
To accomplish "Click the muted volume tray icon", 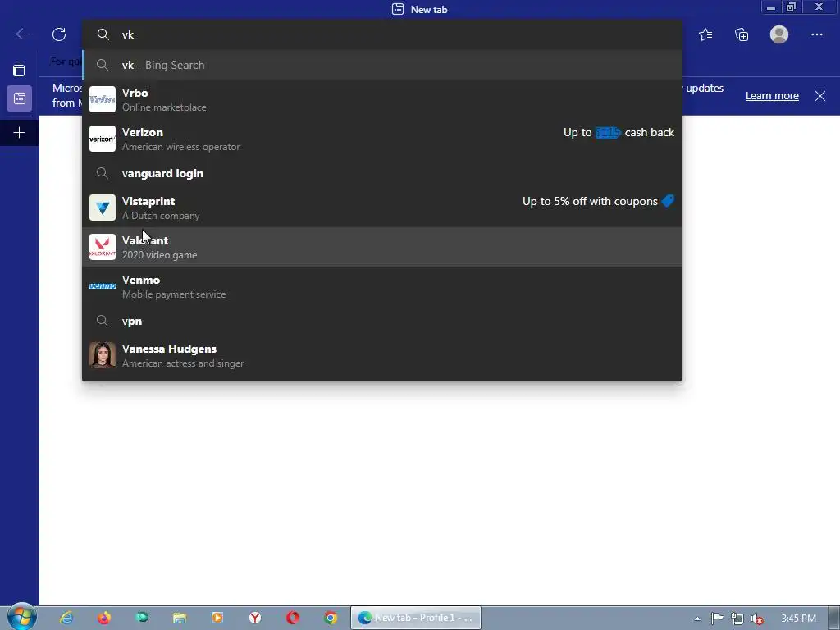I will point(757,619).
